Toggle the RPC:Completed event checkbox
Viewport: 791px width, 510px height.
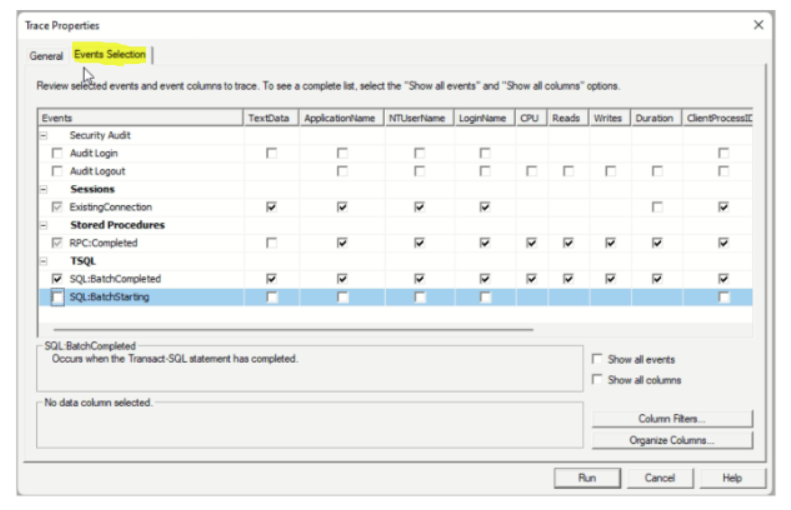point(57,243)
